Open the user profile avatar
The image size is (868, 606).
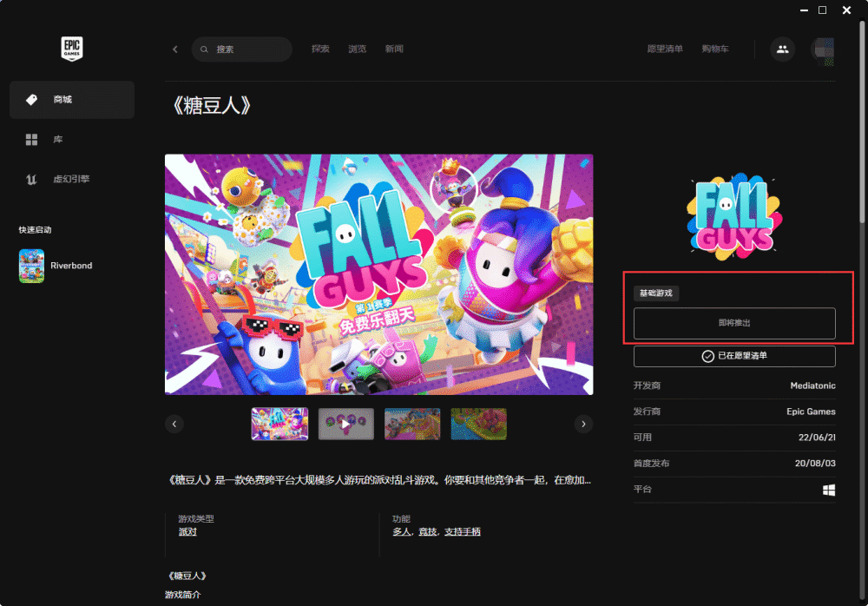824,49
